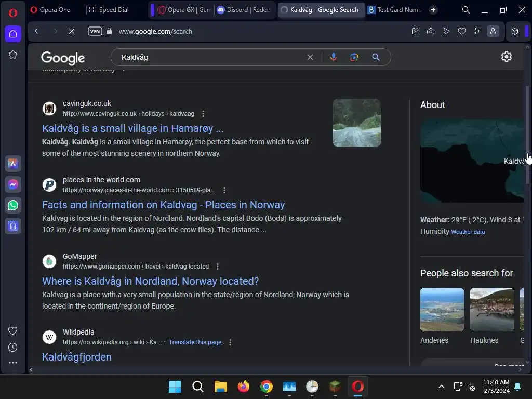Open the music player sidebar icon
This screenshot has width=532, height=399.
[x=13, y=226]
